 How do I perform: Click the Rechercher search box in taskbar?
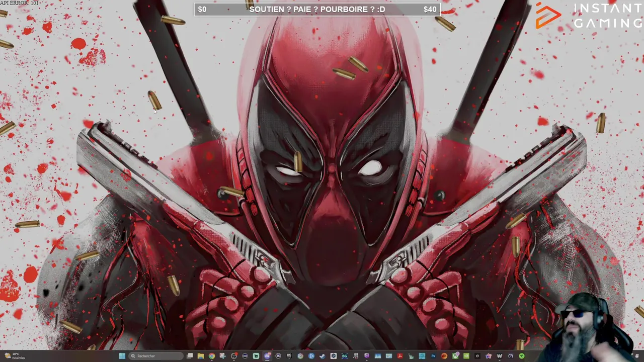[x=156, y=356]
